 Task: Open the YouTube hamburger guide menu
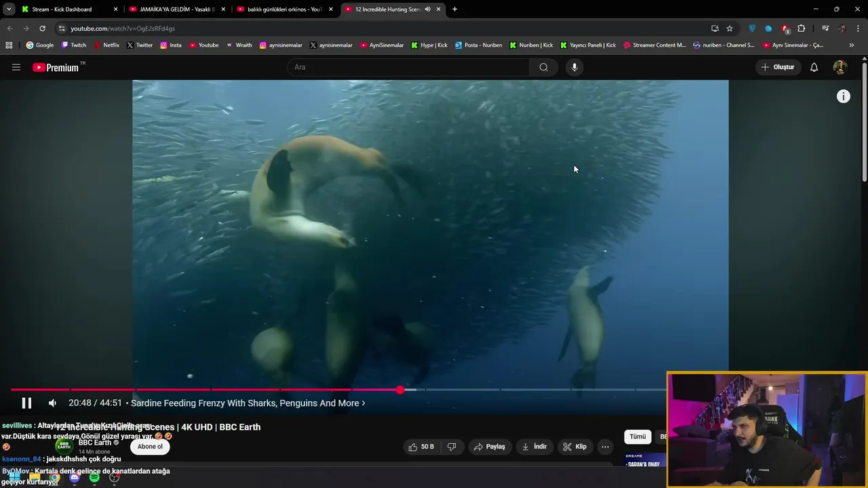(x=16, y=67)
